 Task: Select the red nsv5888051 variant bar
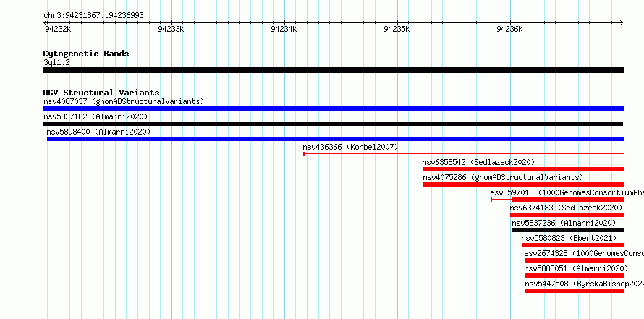(575, 276)
